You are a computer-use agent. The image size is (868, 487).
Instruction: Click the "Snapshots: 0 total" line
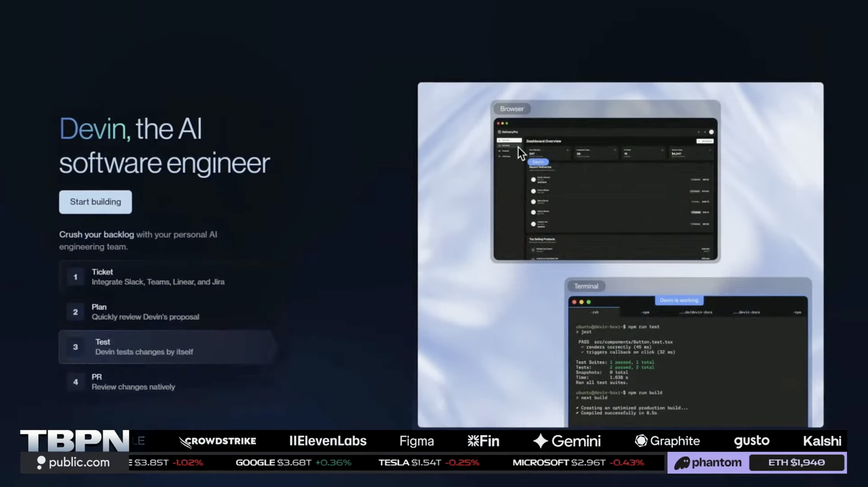pos(602,373)
